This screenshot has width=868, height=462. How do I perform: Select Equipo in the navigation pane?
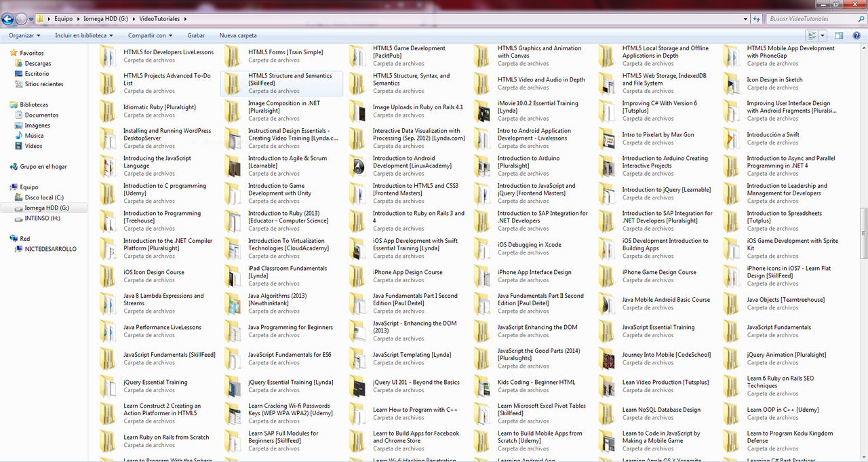coord(29,187)
